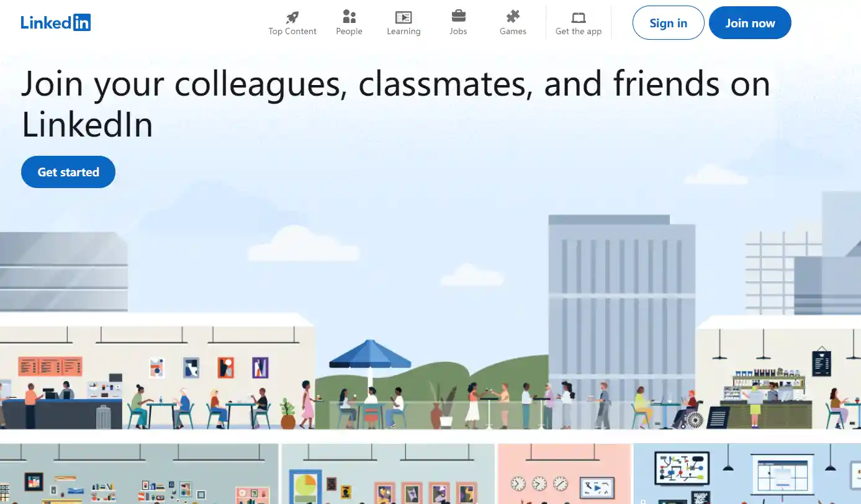Open the Learning text label

(403, 31)
